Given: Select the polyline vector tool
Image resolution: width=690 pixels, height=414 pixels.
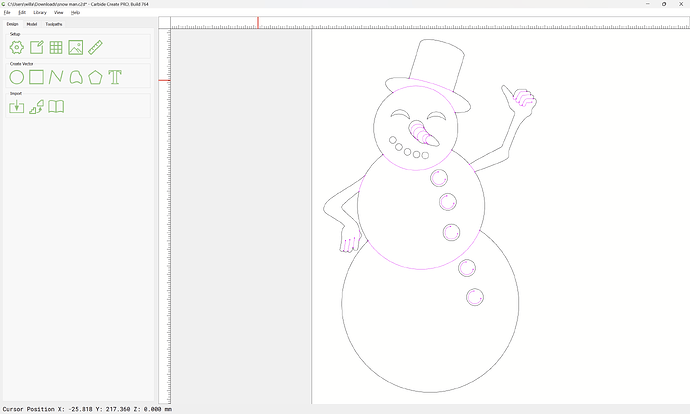Looking at the screenshot, I should tap(56, 77).
